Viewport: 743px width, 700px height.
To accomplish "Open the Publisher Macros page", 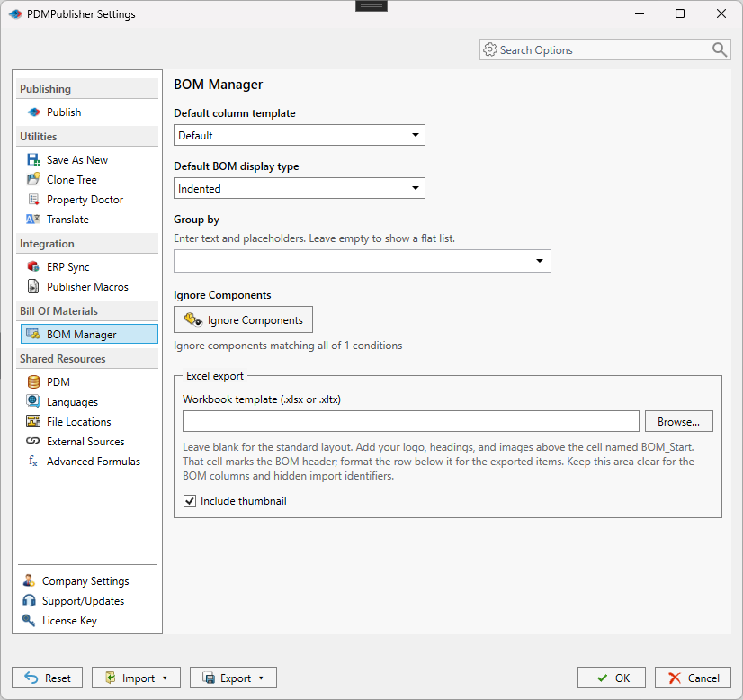I will tap(90, 287).
